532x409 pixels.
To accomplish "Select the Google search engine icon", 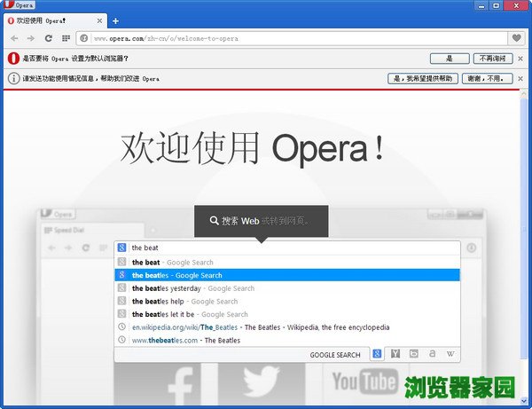I will [x=377, y=354].
